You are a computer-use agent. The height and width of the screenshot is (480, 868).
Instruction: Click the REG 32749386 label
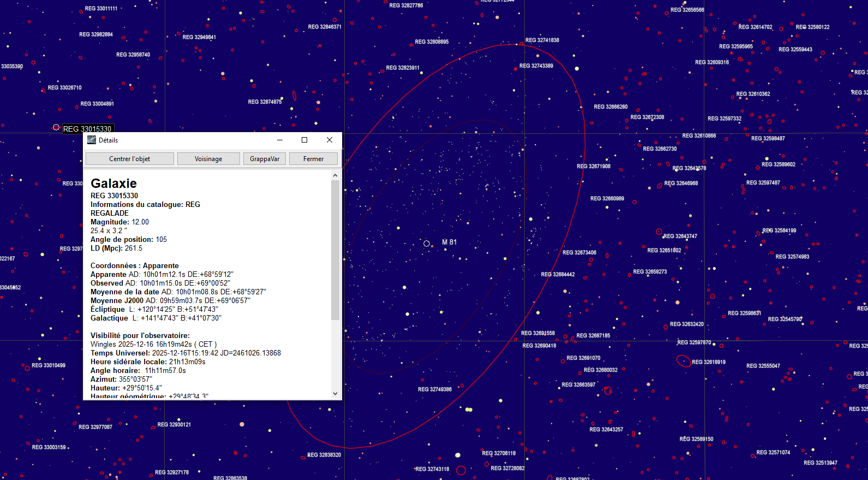(435, 389)
